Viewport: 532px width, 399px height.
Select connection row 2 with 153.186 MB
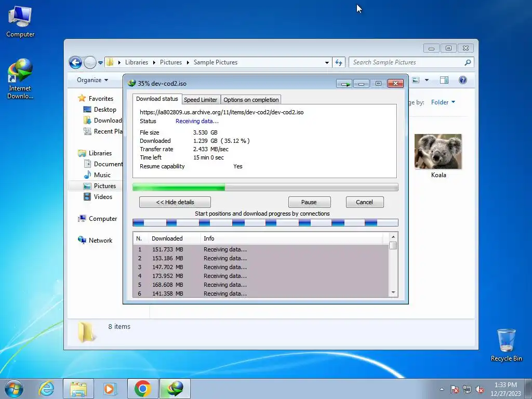(x=261, y=258)
